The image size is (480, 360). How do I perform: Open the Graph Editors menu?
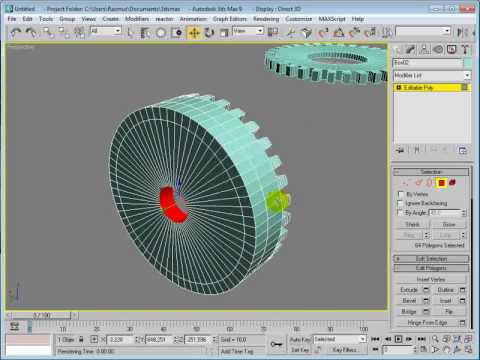pos(230,19)
